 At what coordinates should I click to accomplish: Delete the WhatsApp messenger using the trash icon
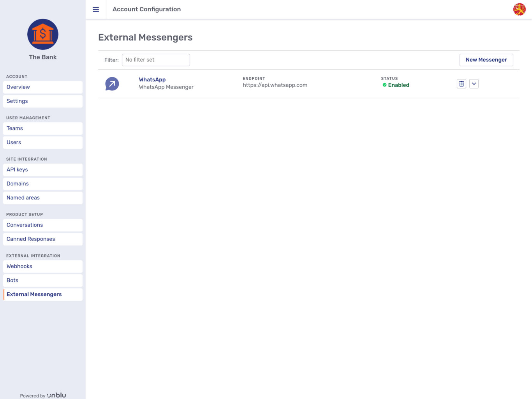coord(461,83)
